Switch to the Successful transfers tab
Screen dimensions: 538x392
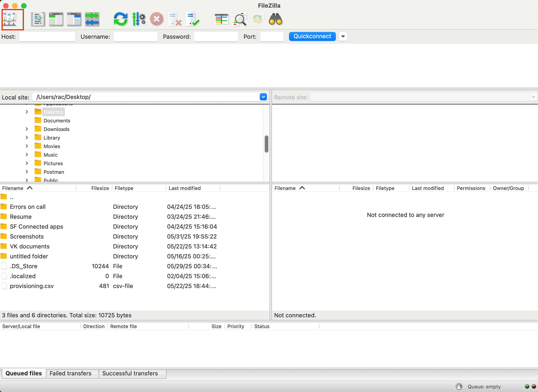coord(130,374)
